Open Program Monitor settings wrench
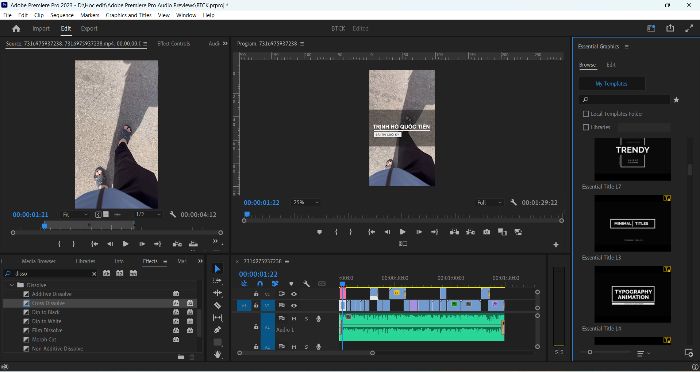This screenshot has height=372, width=700. tap(513, 202)
